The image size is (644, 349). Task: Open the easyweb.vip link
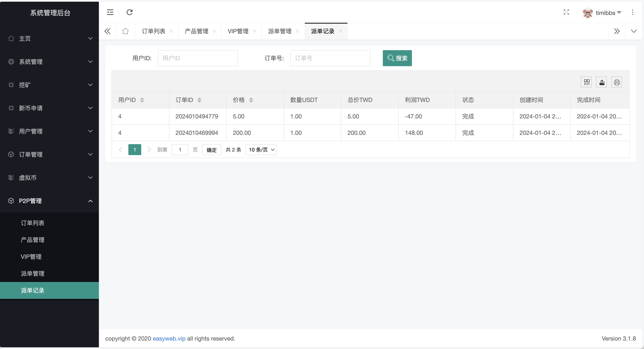coord(169,338)
